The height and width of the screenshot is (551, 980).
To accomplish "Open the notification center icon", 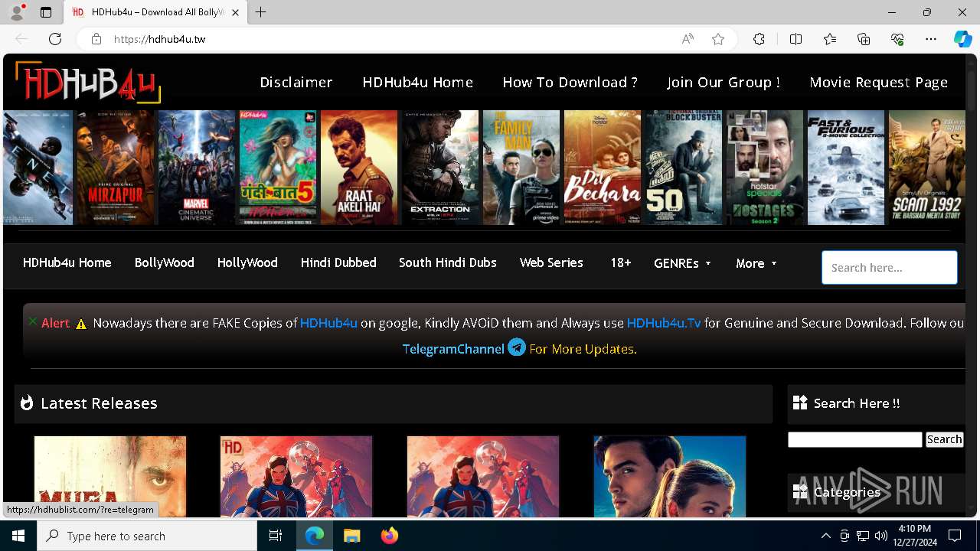I will tap(955, 536).
